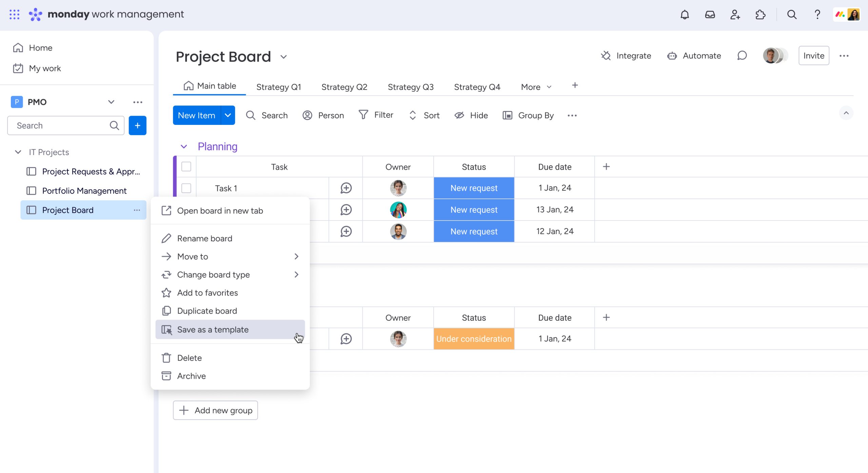Toggle the select-all checkbox in Planning header
The image size is (868, 473).
pyautogui.click(x=186, y=167)
